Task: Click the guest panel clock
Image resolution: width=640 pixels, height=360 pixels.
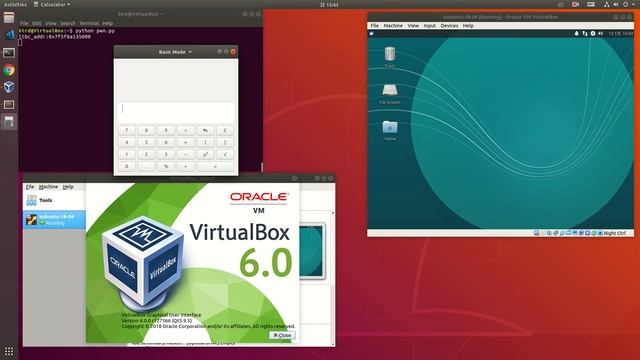Action: click(x=621, y=33)
